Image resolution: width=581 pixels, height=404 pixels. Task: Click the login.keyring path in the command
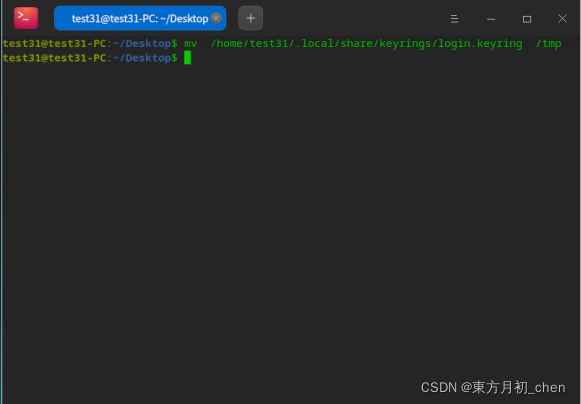(x=367, y=44)
